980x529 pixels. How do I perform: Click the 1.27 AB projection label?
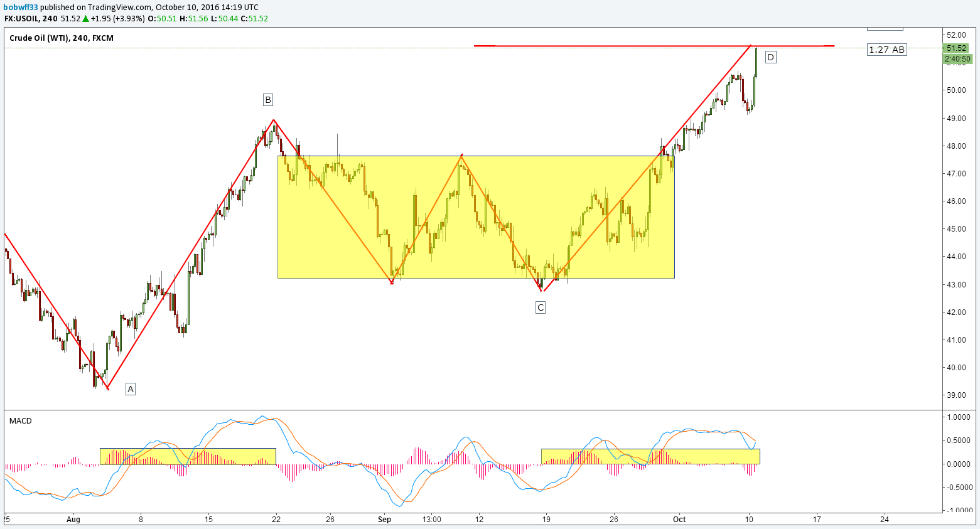pyautogui.click(x=887, y=50)
